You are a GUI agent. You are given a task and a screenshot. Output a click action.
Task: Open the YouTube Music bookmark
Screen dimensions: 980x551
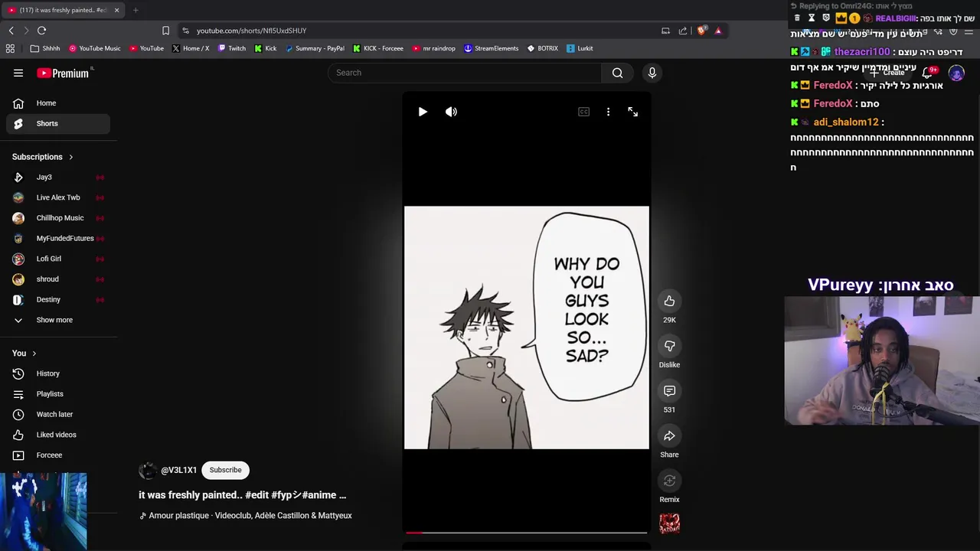[95, 48]
